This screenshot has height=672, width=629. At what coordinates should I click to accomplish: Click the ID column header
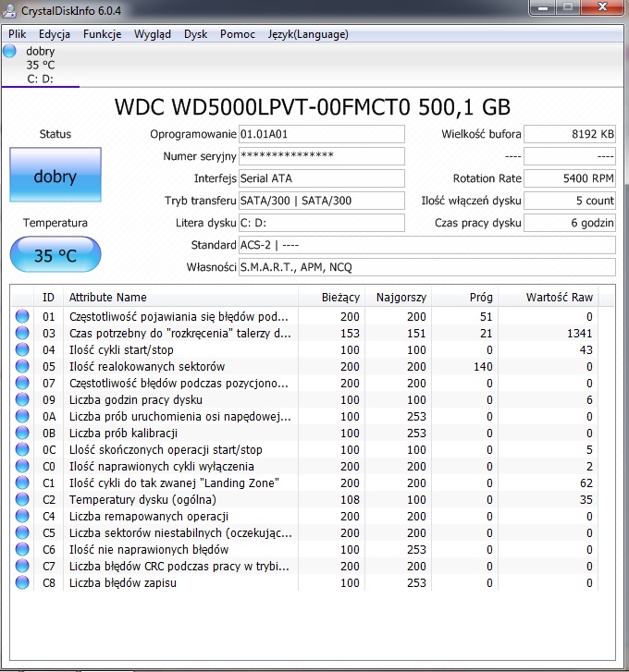pyautogui.click(x=48, y=297)
